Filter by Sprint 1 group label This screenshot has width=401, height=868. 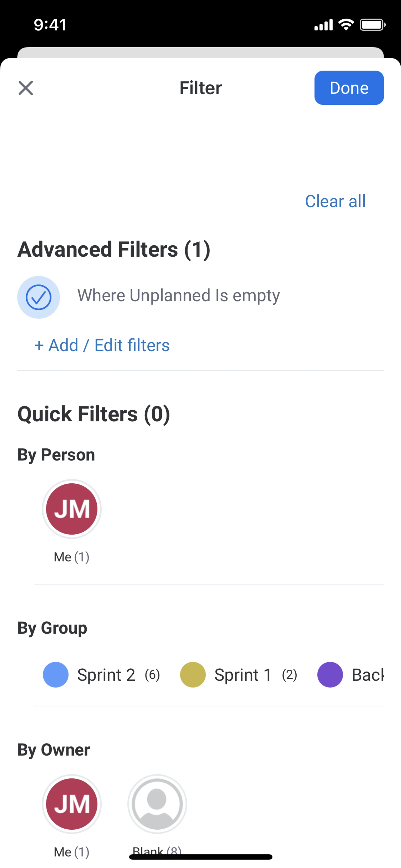(243, 675)
